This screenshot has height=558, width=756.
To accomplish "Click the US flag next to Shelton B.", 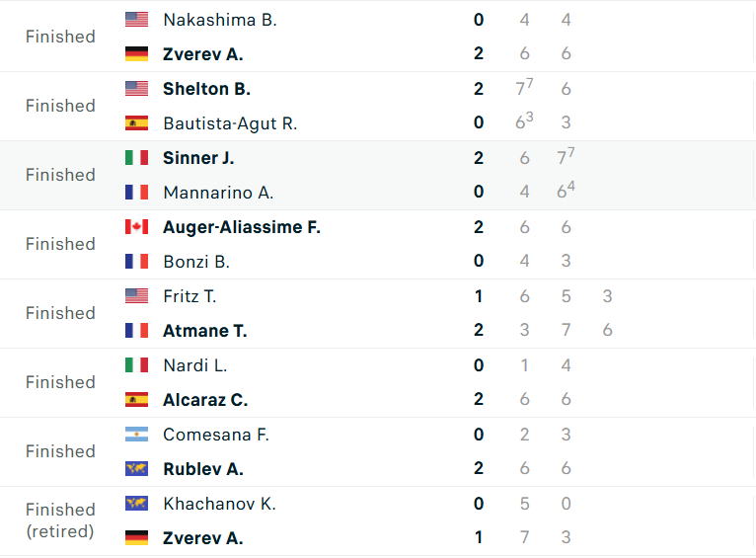I will coord(136,89).
